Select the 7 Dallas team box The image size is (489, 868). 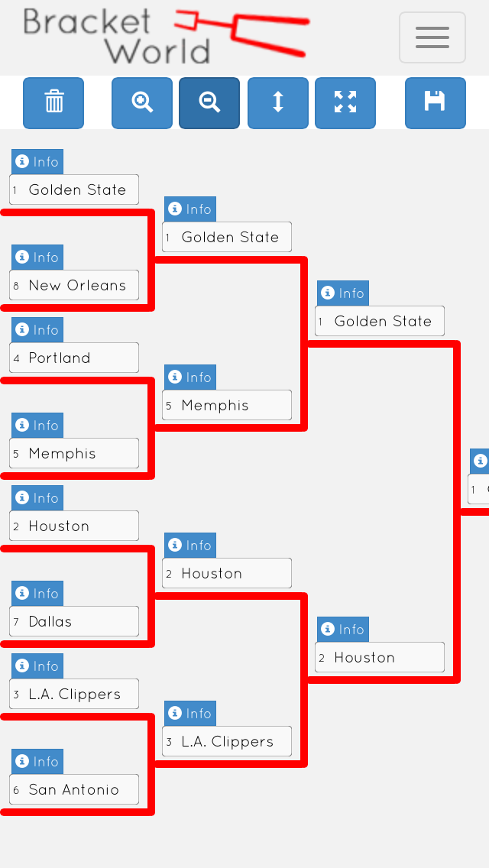point(74,621)
